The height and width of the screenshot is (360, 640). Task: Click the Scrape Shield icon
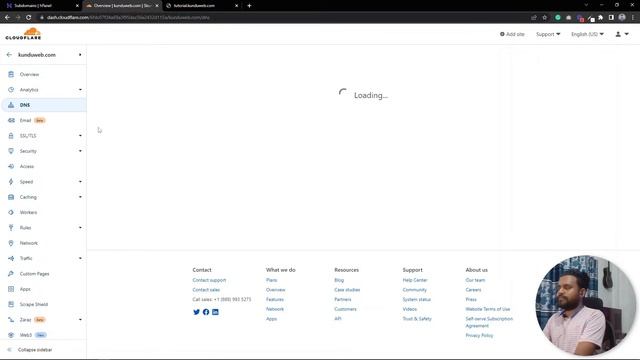pos(11,304)
